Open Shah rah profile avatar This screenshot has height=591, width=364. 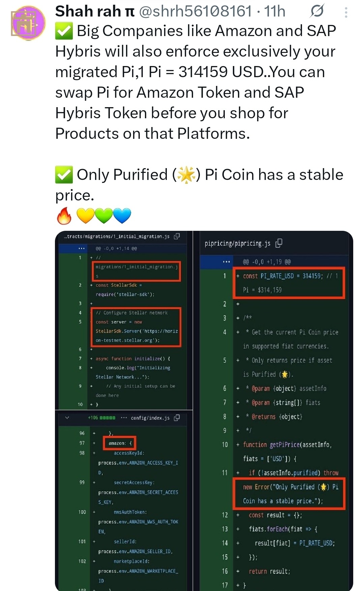[x=28, y=23]
